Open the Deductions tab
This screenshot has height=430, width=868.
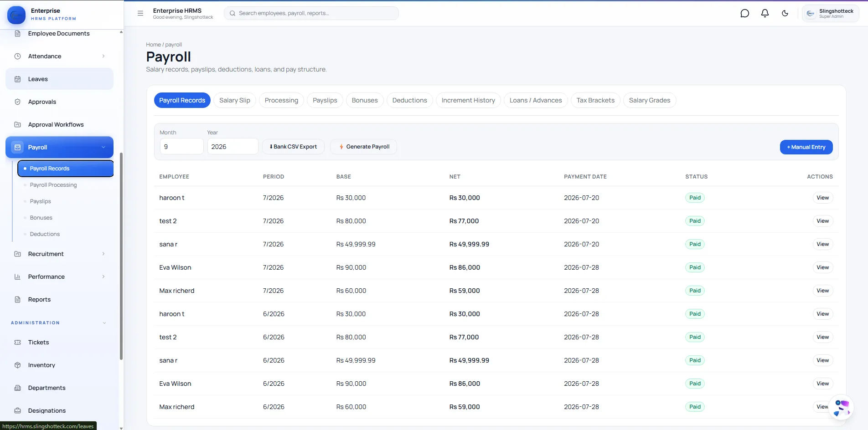tap(410, 100)
